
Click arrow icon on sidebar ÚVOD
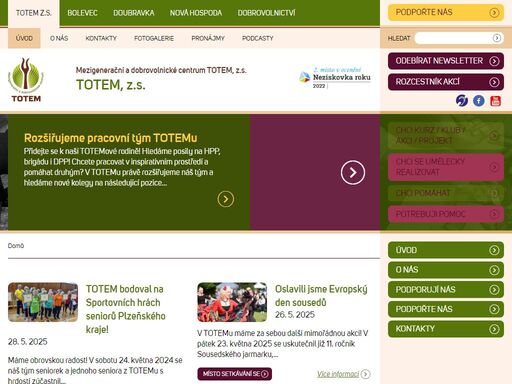pyautogui.click(x=494, y=250)
